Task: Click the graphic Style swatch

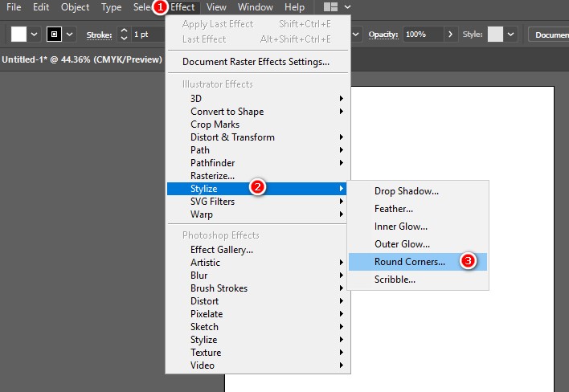Action: [x=495, y=35]
